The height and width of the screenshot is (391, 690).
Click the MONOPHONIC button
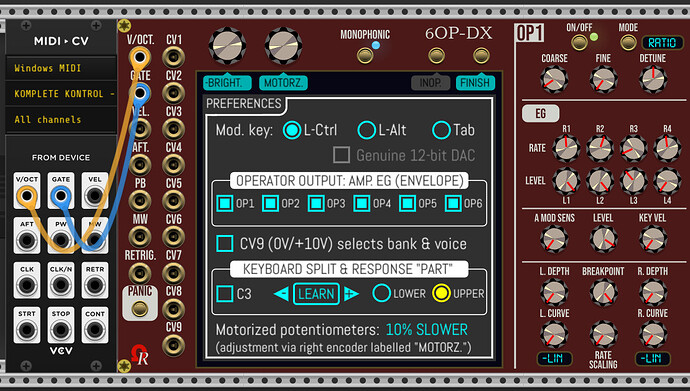tap(365, 55)
